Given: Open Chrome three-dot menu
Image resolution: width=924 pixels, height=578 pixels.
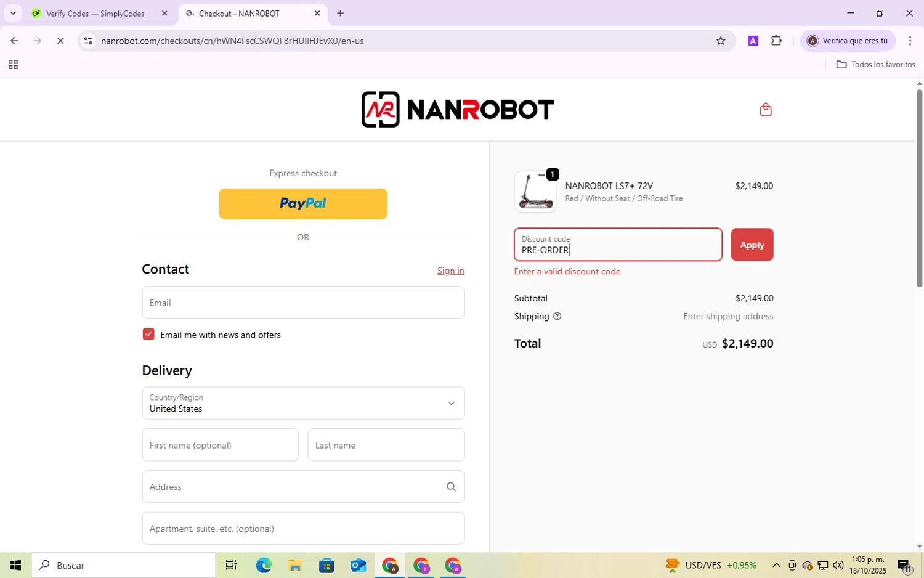Looking at the screenshot, I should click(x=910, y=41).
